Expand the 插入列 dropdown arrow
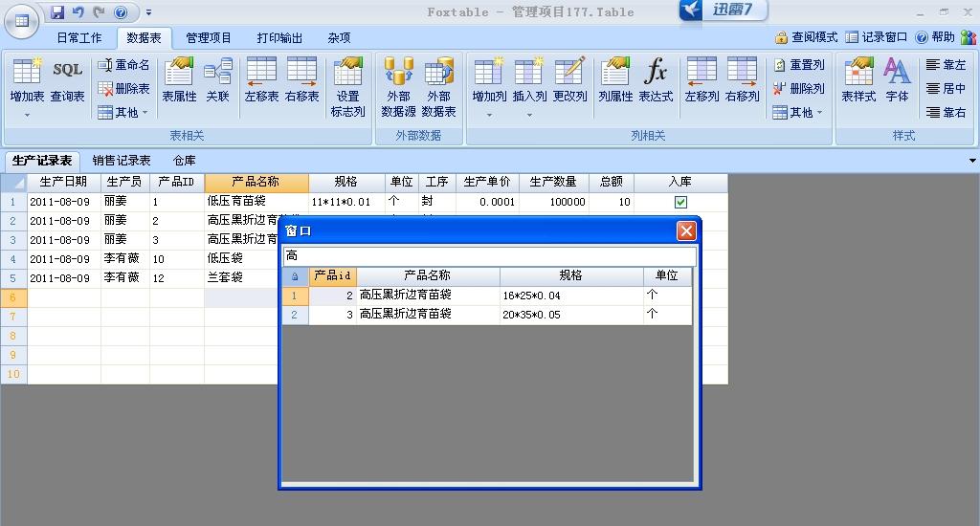Image resolution: width=980 pixels, height=526 pixels. (x=529, y=115)
